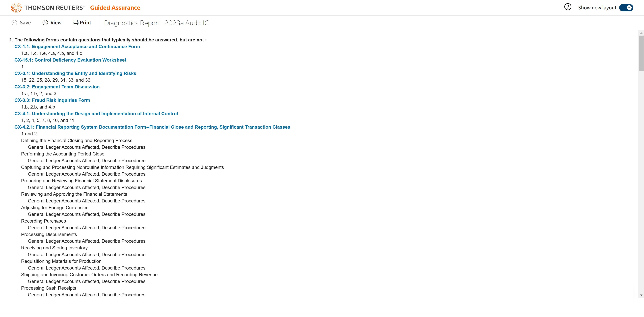Open CX-3.1 Understanding the Entity link
The image size is (644, 317).
coord(75,73)
